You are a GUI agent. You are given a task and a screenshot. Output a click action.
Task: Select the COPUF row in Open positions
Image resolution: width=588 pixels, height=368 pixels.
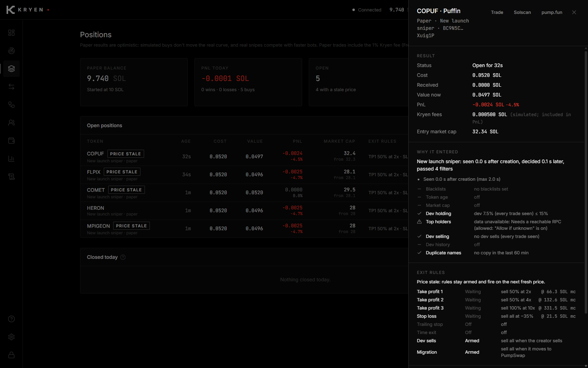(244, 157)
